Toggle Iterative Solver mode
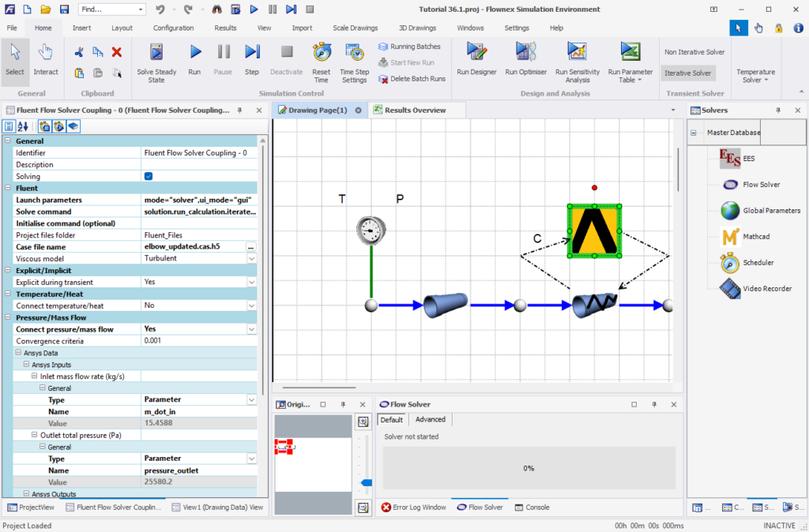 click(688, 73)
